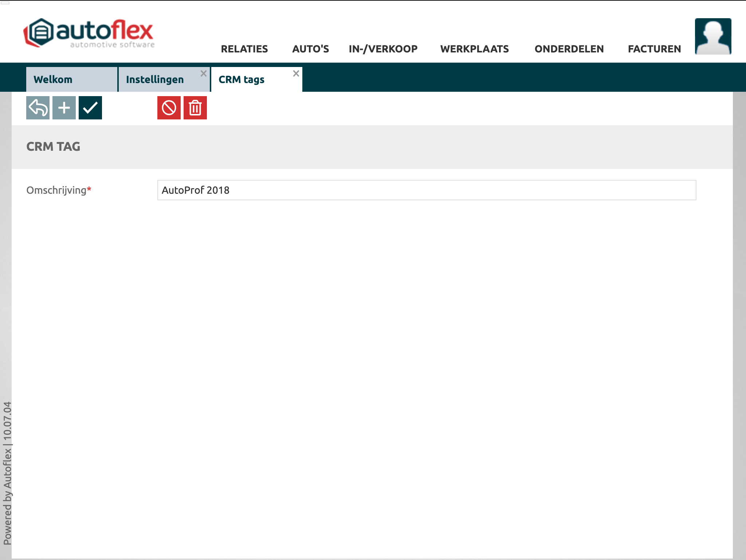This screenshot has width=746, height=560.
Task: Close the CRM tags tab
Action: (x=296, y=74)
